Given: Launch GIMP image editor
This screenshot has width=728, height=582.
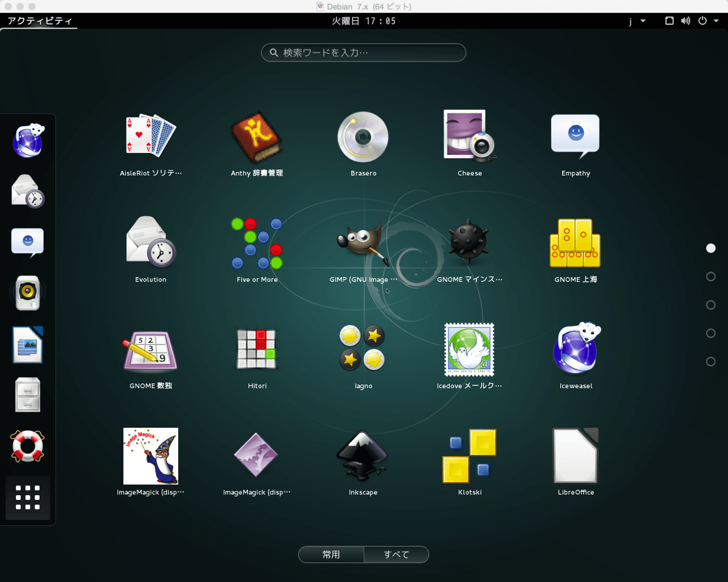Looking at the screenshot, I should click(363, 250).
